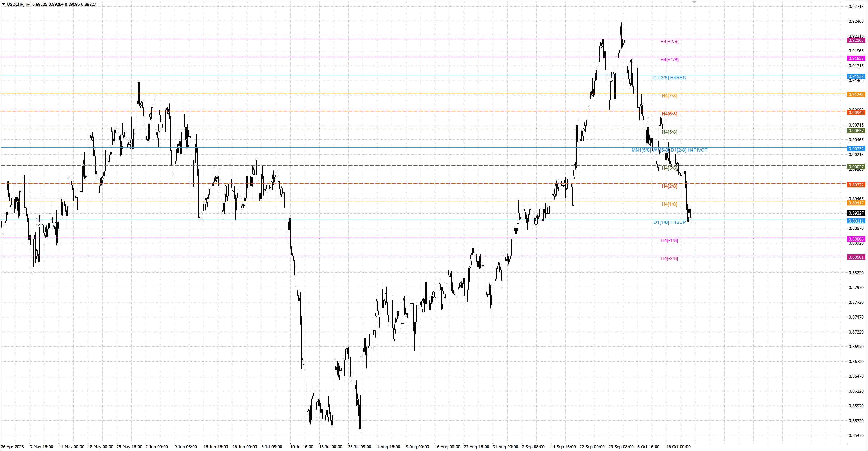
Task: Click the H4[+2/8] line label
Action: point(669,41)
